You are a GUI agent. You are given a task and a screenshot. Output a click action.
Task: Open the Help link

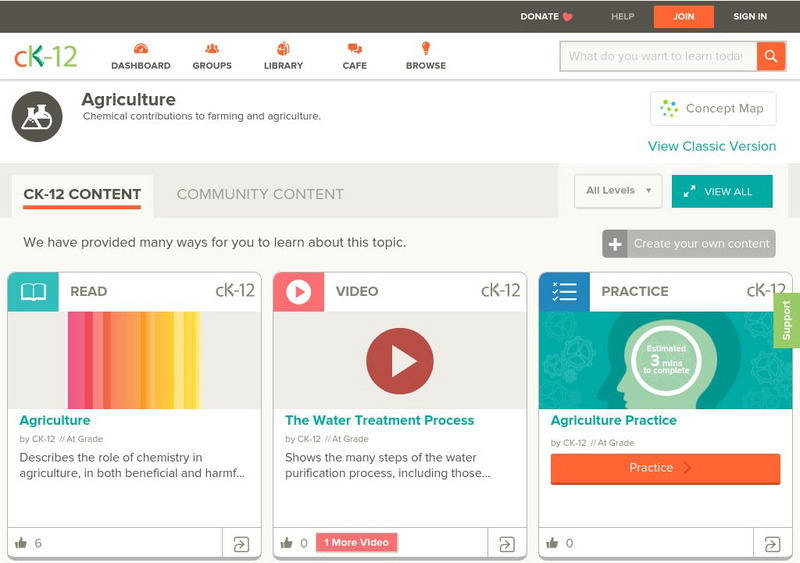tap(622, 17)
